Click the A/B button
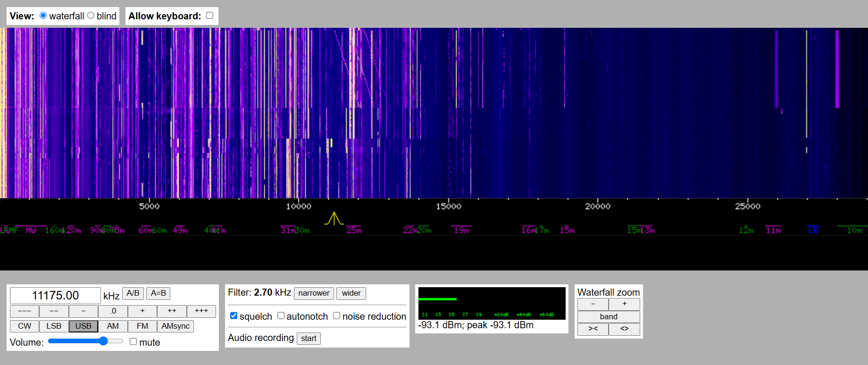 (x=133, y=293)
